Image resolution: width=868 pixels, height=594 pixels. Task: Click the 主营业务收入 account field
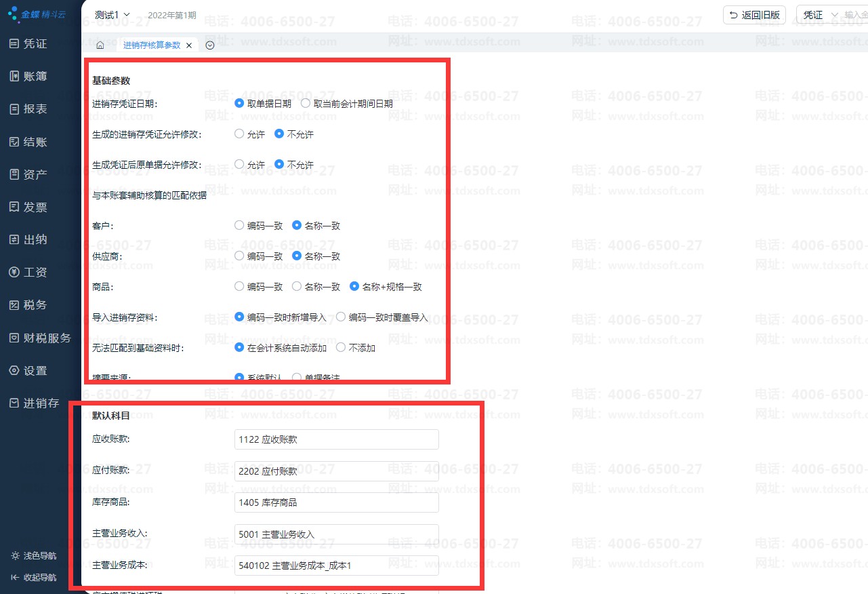click(337, 534)
